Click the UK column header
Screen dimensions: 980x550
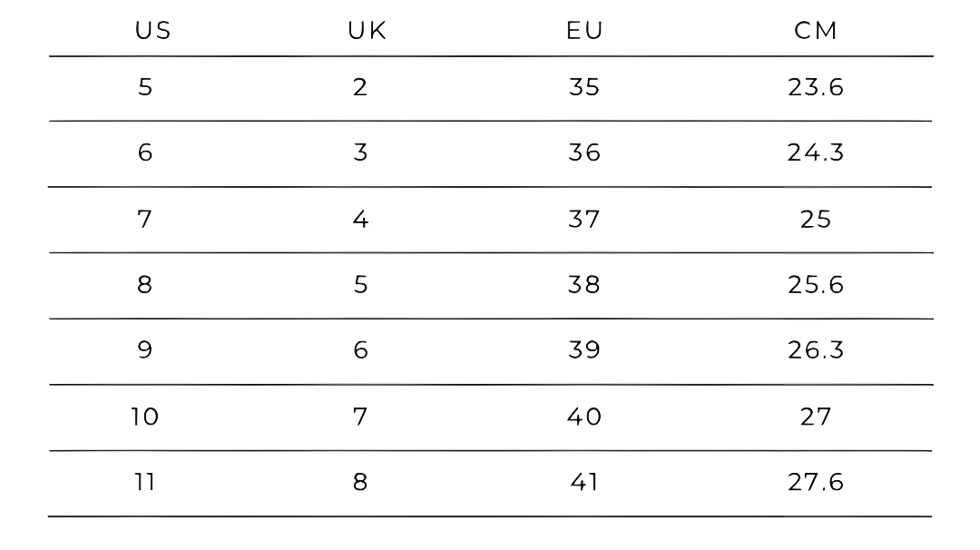367,31
